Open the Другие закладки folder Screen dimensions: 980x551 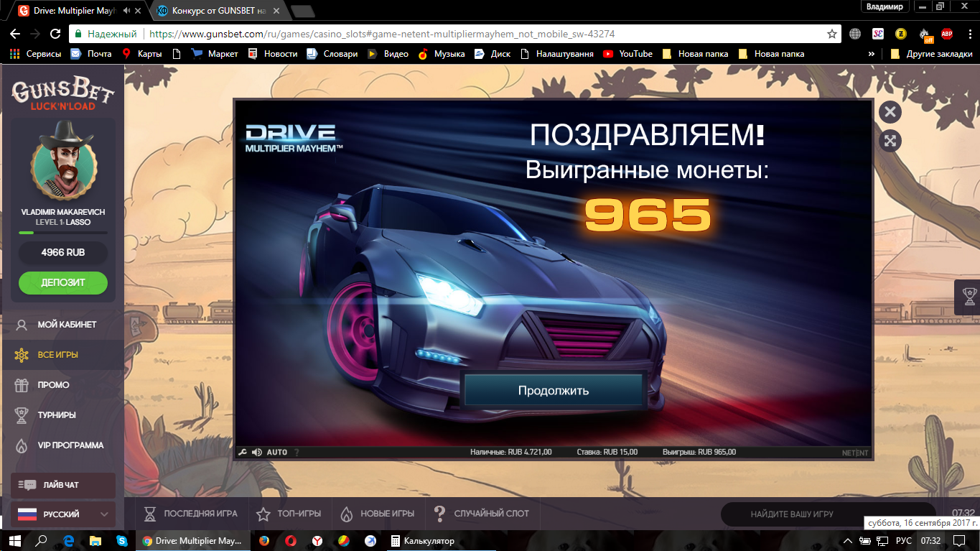[931, 54]
